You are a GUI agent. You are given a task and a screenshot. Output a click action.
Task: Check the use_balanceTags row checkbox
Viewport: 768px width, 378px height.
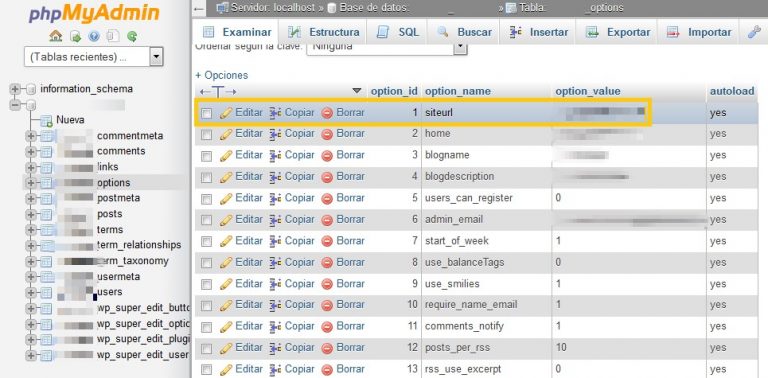click(x=207, y=263)
